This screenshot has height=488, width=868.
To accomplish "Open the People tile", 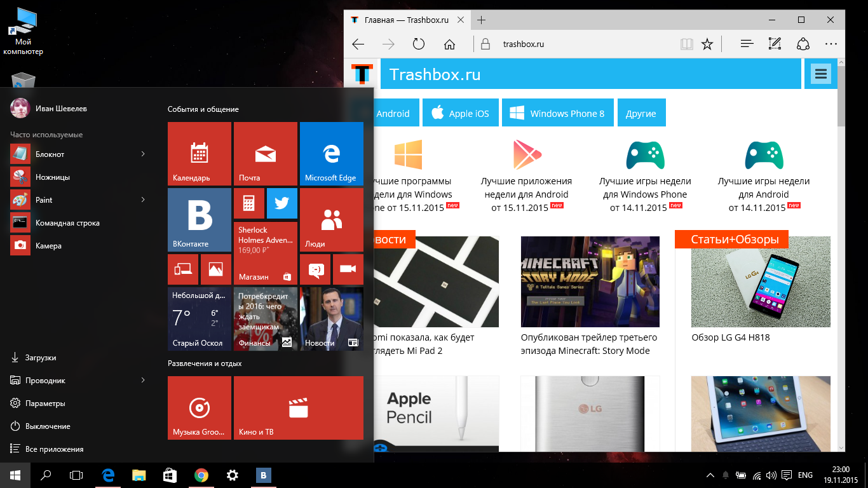I will click(x=331, y=220).
